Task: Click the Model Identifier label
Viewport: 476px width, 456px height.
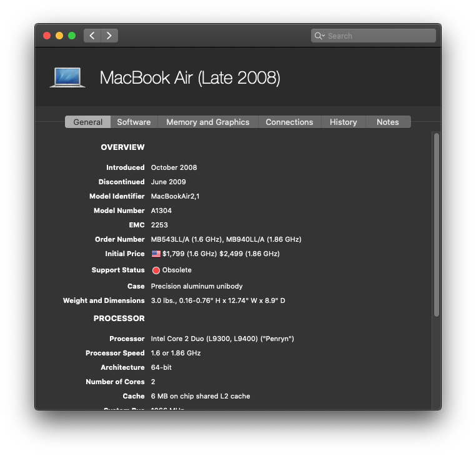Action: 117,196
